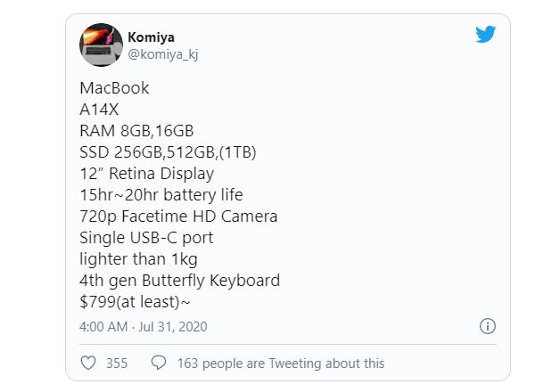The image size is (560, 392).
Task: Open the tweet info icon
Action: pyautogui.click(x=488, y=326)
